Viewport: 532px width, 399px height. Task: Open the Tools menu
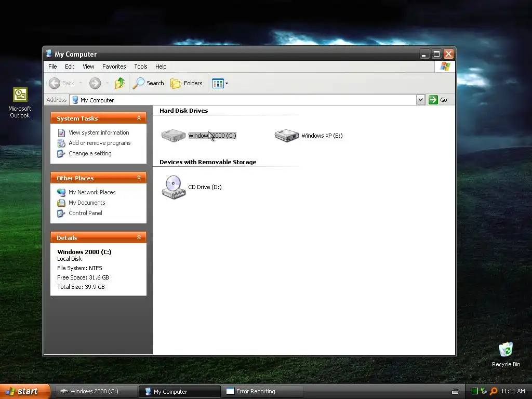pyautogui.click(x=140, y=66)
